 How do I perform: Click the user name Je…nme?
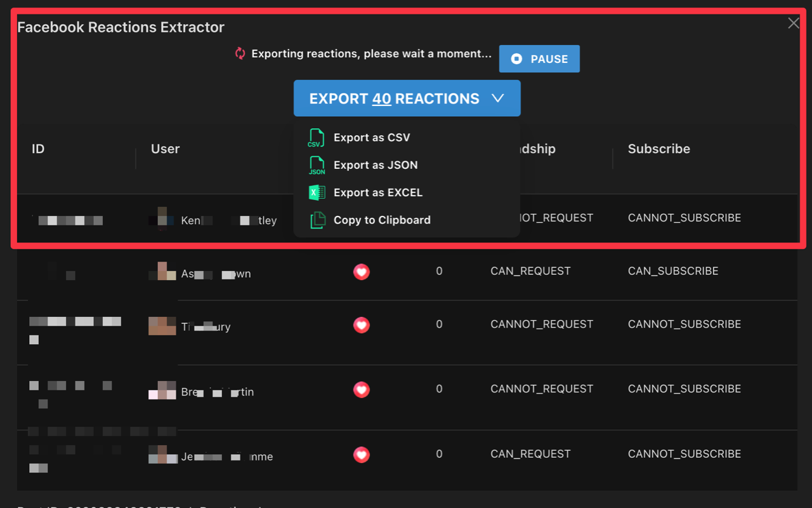pyautogui.click(x=227, y=457)
